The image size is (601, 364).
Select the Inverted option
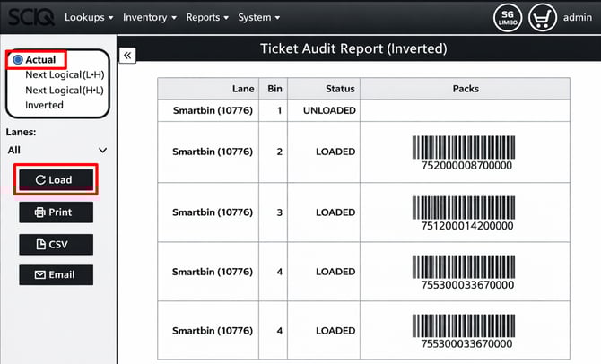[44, 105]
